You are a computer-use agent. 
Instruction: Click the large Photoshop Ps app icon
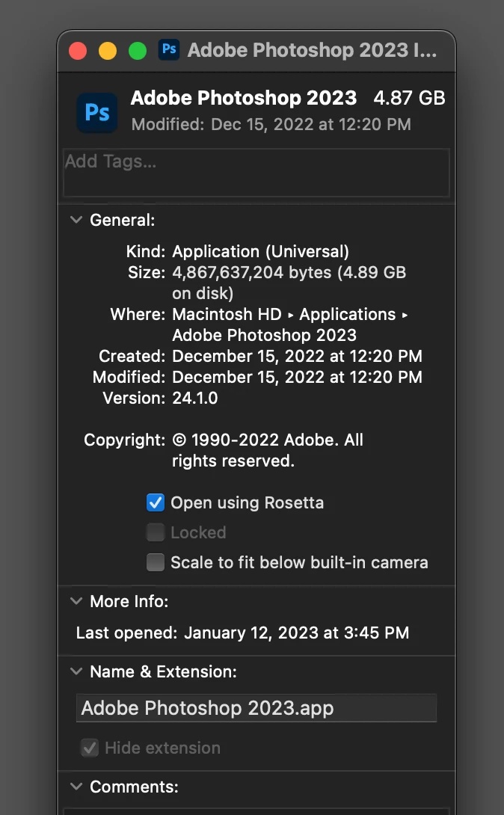(97, 112)
